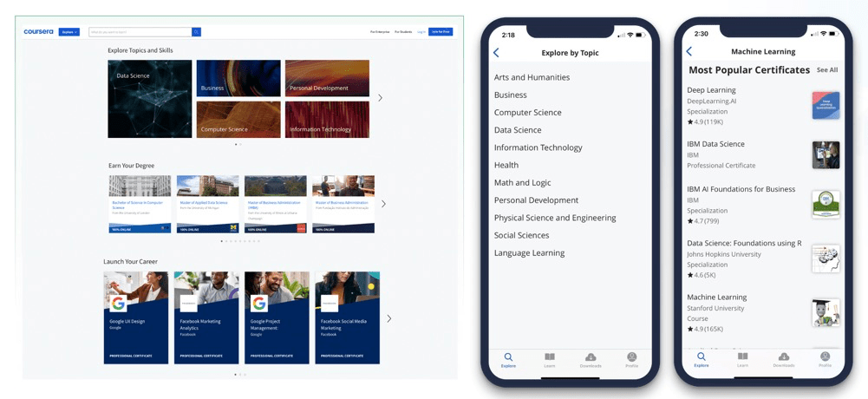The image size is (868, 399).
Task: Open the Computer Science topic tile
Action: 238,120
